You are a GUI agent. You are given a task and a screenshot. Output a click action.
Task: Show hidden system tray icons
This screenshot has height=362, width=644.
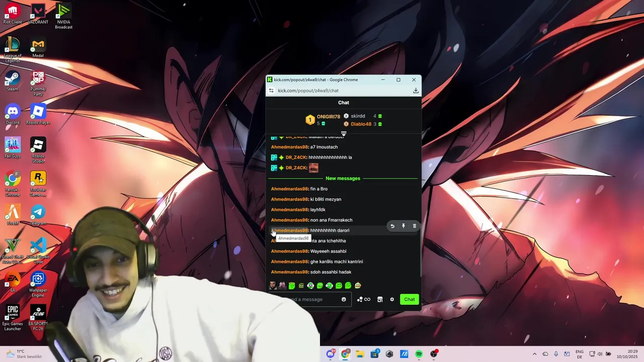pyautogui.click(x=534, y=354)
